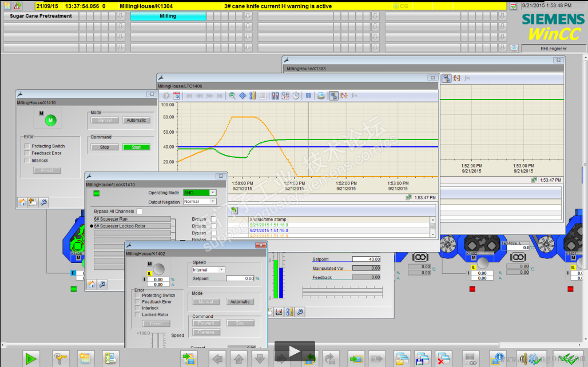588x367 pixels.
Task: Pause trend update in LTC1406 toolbar
Action: pos(308,95)
